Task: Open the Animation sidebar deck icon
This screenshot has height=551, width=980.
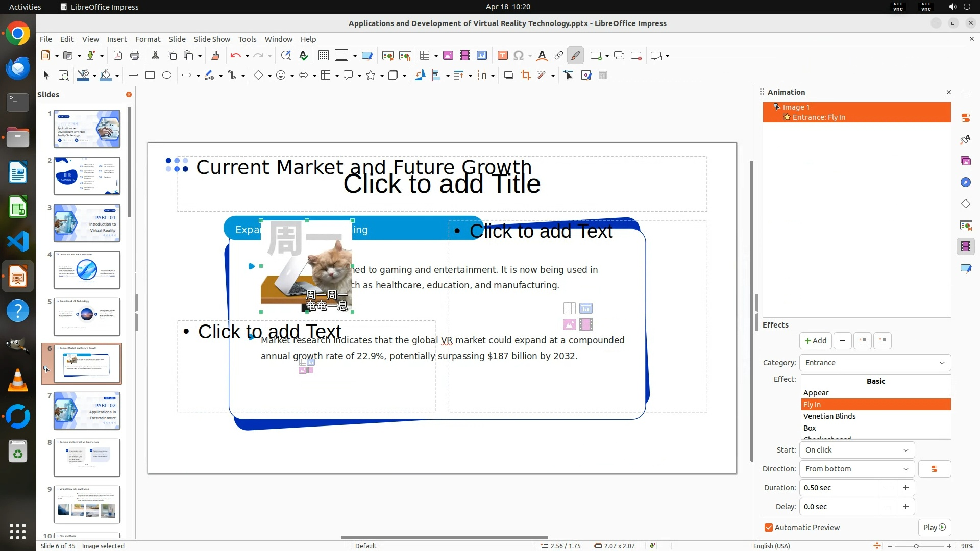Action: click(965, 246)
